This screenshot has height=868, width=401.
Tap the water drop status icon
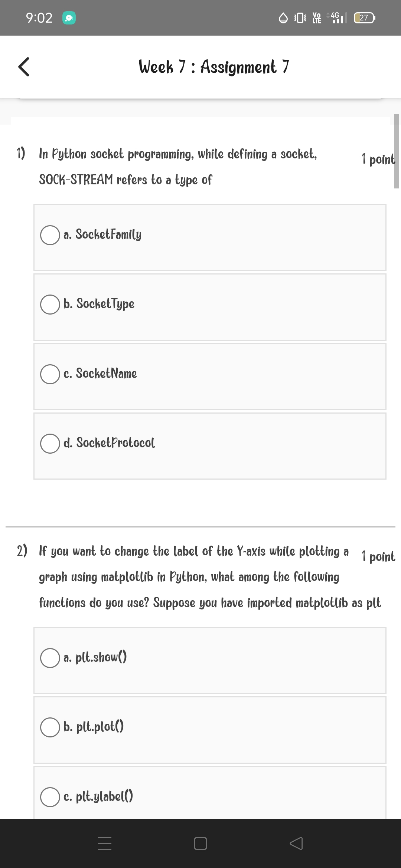[283, 18]
